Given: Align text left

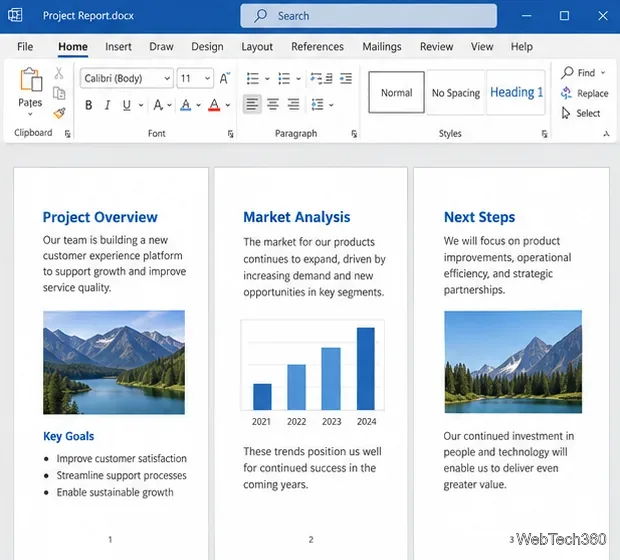Looking at the screenshot, I should tap(252, 104).
